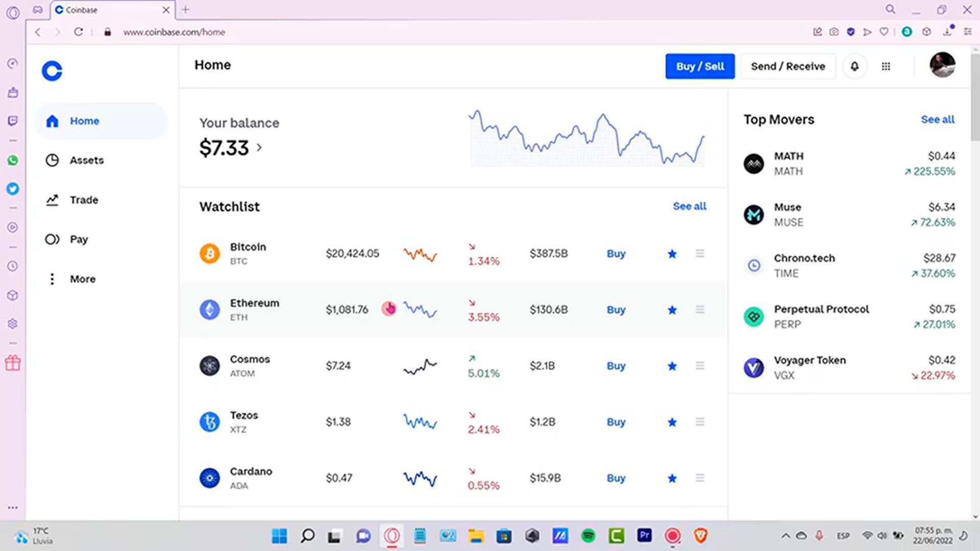Click the MATH token icon
This screenshot has width=980, height=551.
[754, 164]
